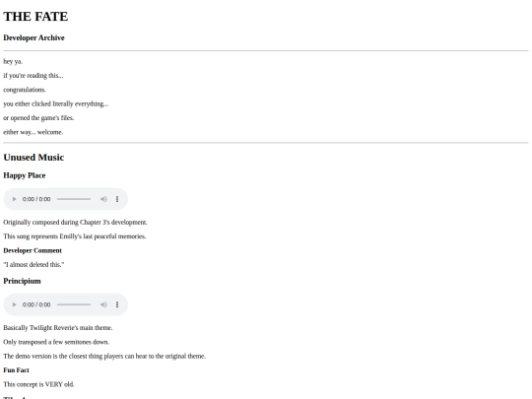Click 'Originally composed during Chapter 3's development.'

click(x=75, y=223)
